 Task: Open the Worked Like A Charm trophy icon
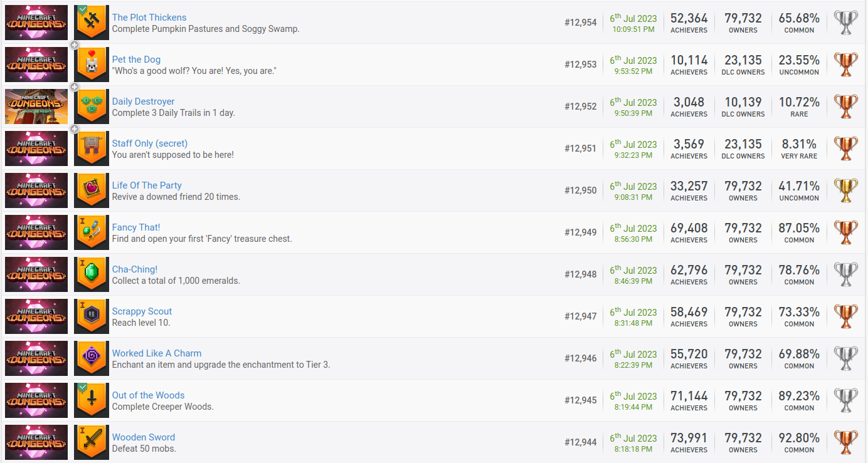[92, 358]
